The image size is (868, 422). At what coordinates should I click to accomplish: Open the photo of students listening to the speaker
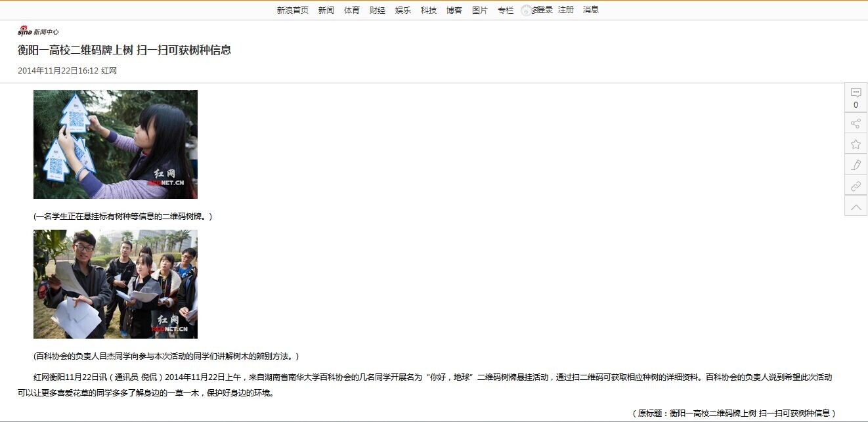[x=116, y=284]
